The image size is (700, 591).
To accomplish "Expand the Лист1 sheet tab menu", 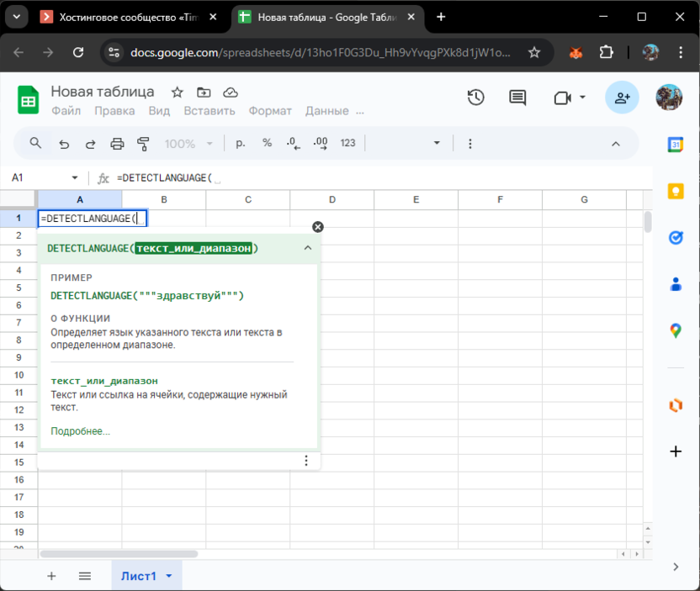I will [x=169, y=576].
